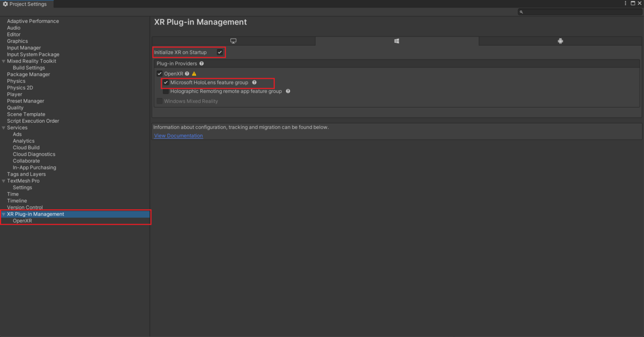Image resolution: width=644 pixels, height=337 pixels.
Task: Open Audio settings
Action: (13, 28)
